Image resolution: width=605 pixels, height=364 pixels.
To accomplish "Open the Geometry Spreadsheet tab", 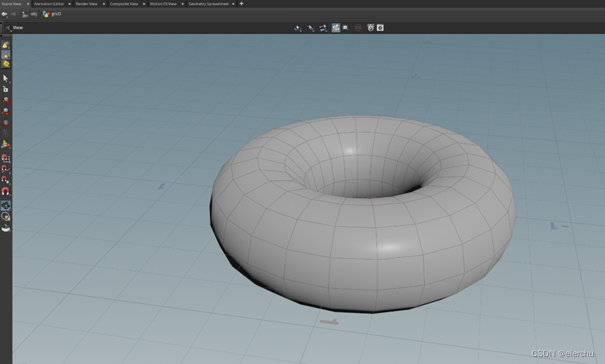I will pos(208,3).
